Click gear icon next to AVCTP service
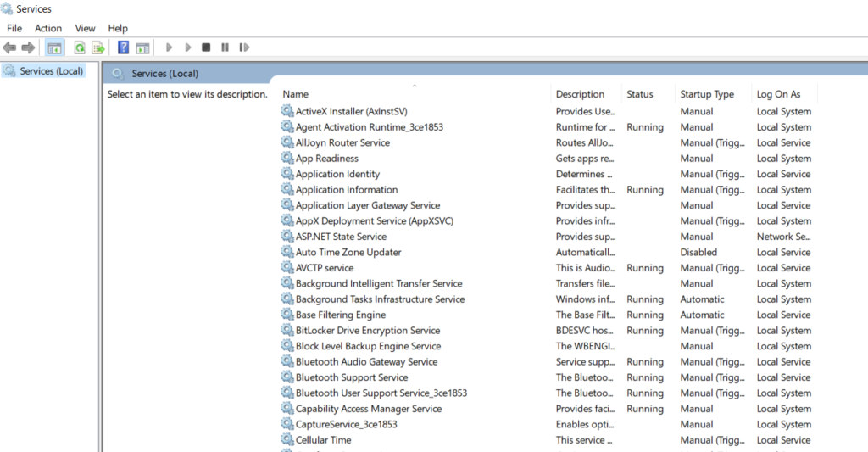The height and width of the screenshot is (452, 868). click(x=287, y=267)
